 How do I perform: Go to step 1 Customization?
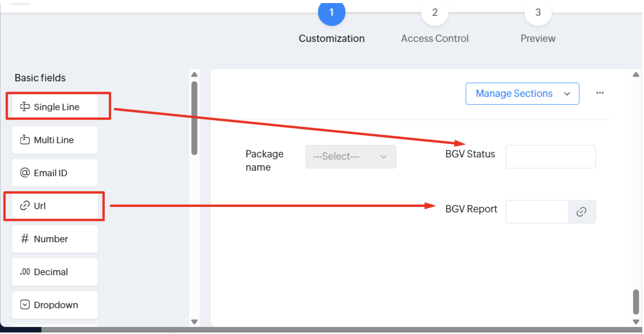pos(332,13)
